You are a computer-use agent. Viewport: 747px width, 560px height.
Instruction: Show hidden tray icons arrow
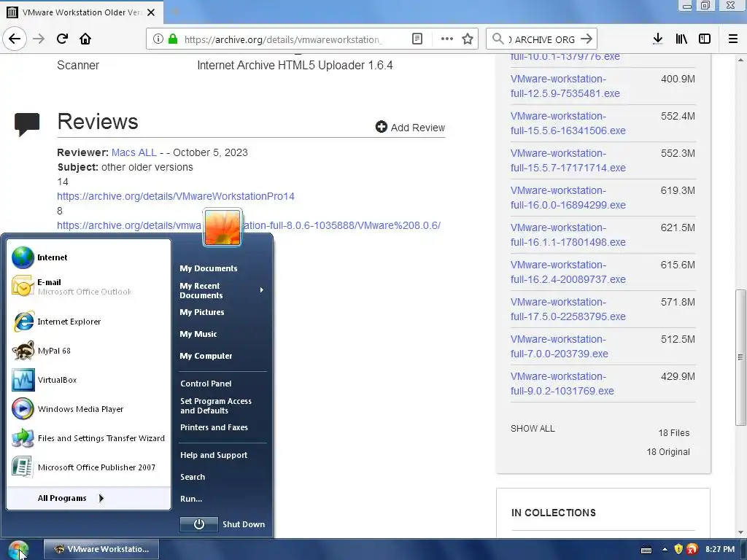[x=665, y=550]
